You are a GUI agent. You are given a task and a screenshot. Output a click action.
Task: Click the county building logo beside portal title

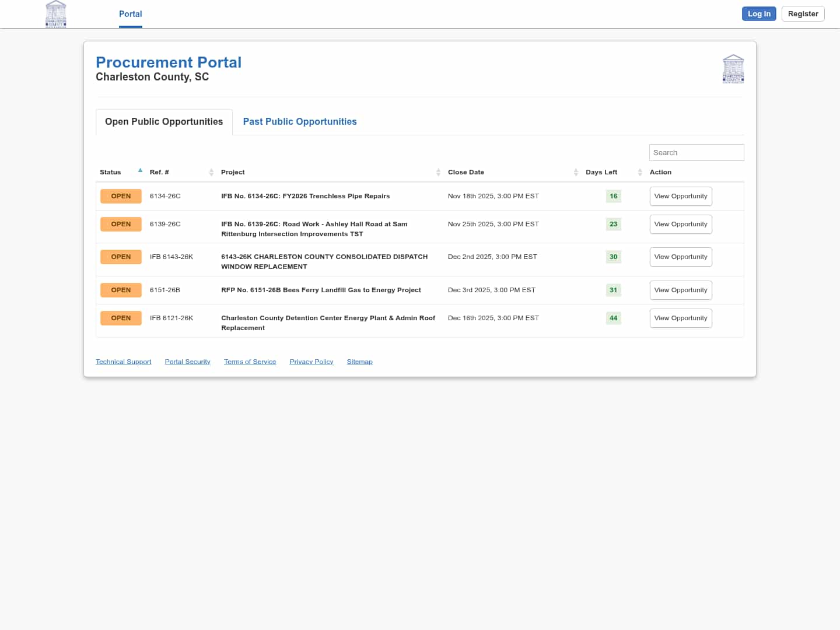(x=733, y=69)
